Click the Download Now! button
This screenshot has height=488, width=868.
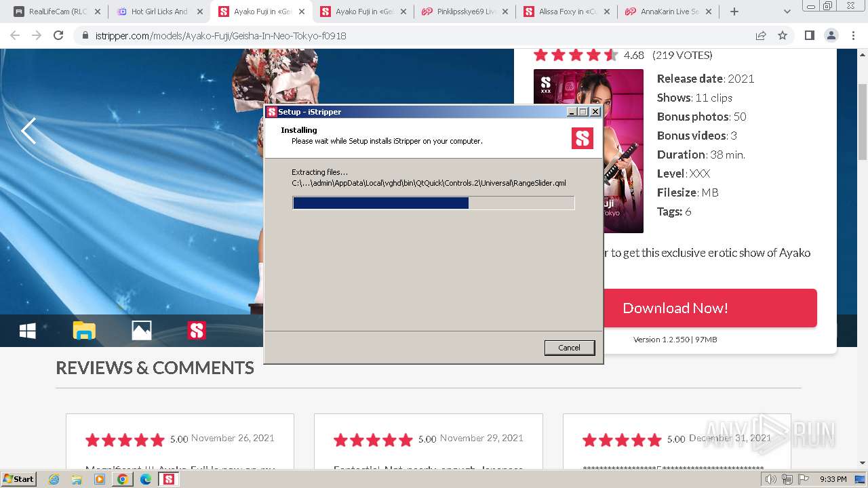(x=675, y=308)
